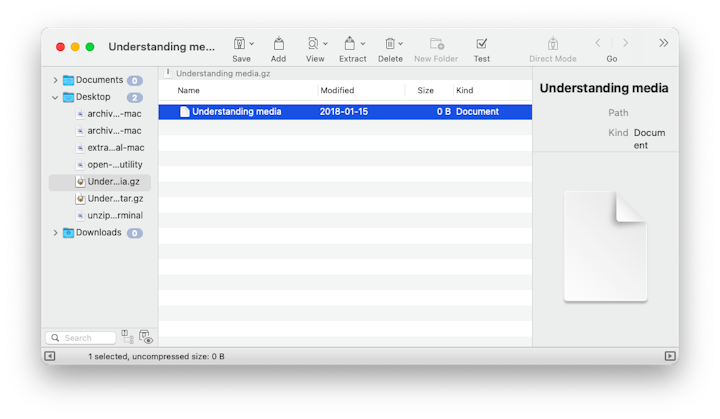Expand the Documents folder tree
The image size is (720, 419).
(x=55, y=80)
